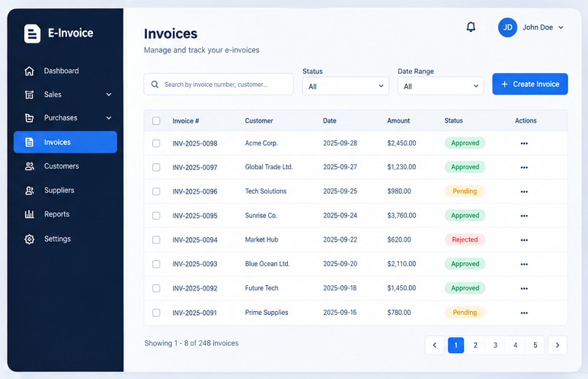Go to Customers section

coord(66,166)
